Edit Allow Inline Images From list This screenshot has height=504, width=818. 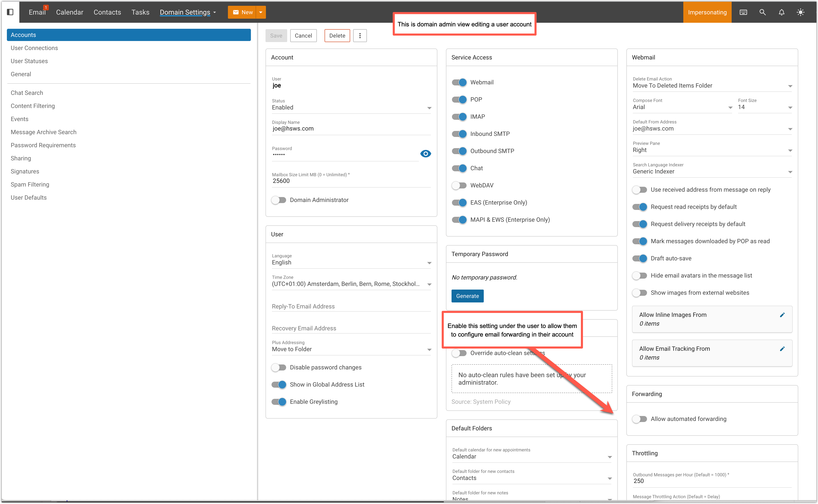[782, 315]
